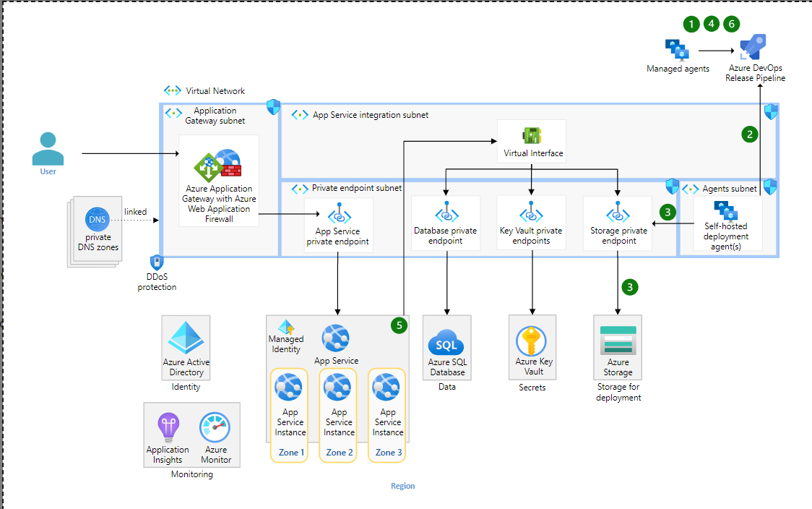Click the Azure Active Directory pyramid icon
This screenshot has width=812, height=509.
186,338
